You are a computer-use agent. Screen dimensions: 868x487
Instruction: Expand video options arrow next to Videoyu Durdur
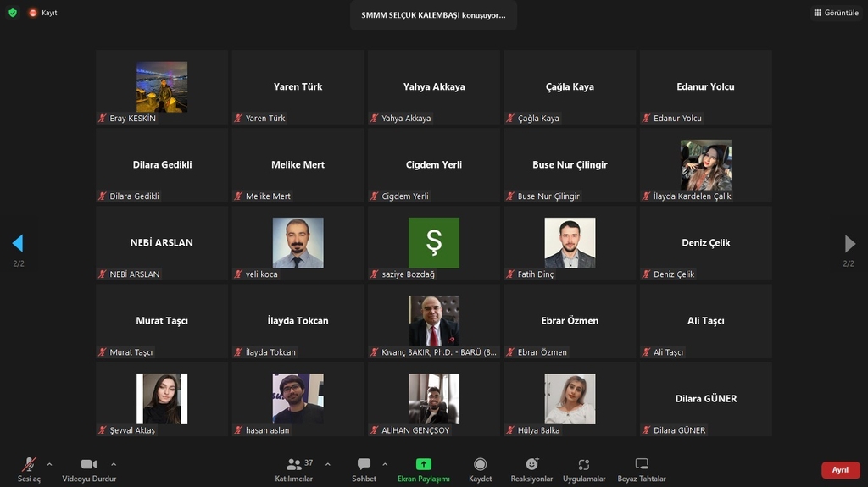pyautogui.click(x=114, y=464)
